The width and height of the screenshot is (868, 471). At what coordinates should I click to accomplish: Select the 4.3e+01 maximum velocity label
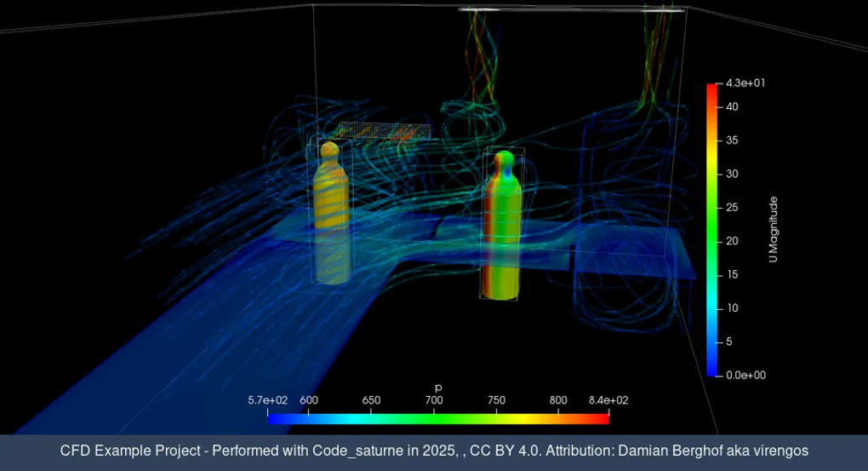[745, 83]
